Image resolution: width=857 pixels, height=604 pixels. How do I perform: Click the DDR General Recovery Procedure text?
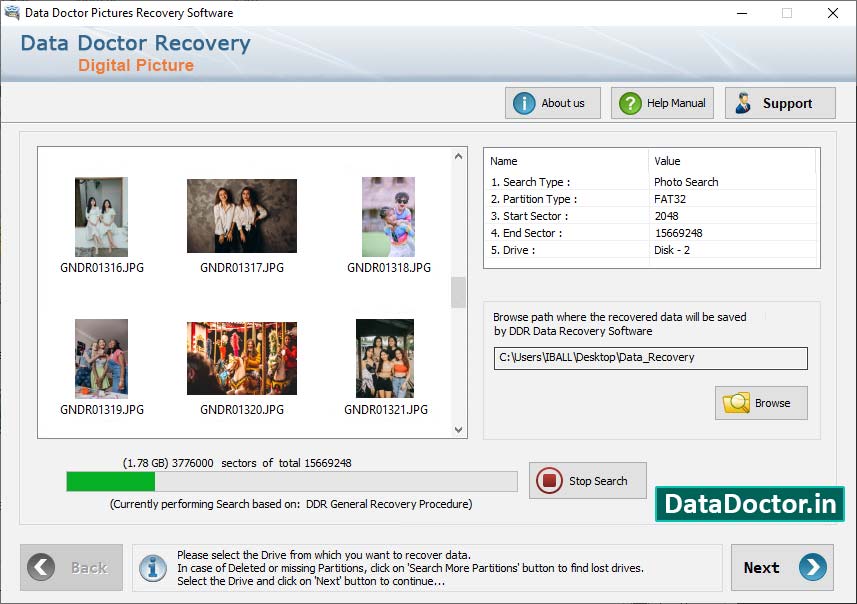389,504
